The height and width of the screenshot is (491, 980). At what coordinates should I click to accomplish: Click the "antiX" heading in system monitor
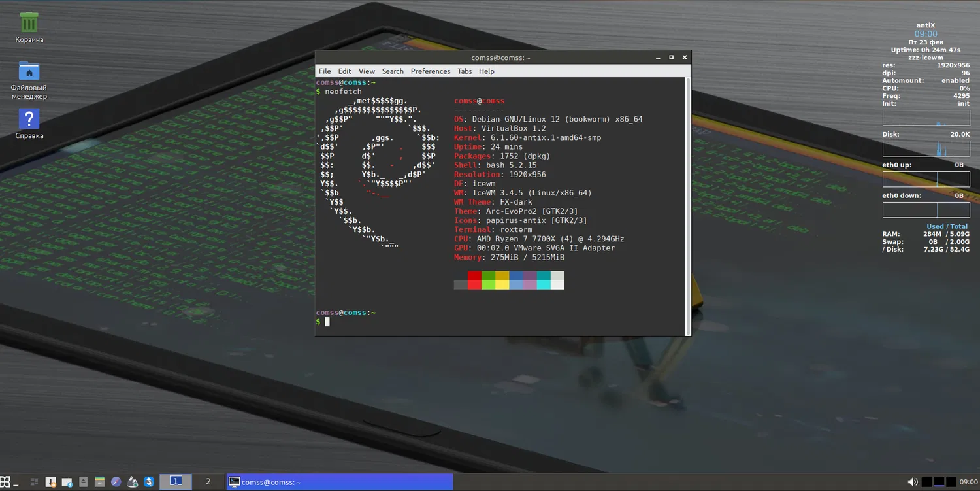pos(926,25)
